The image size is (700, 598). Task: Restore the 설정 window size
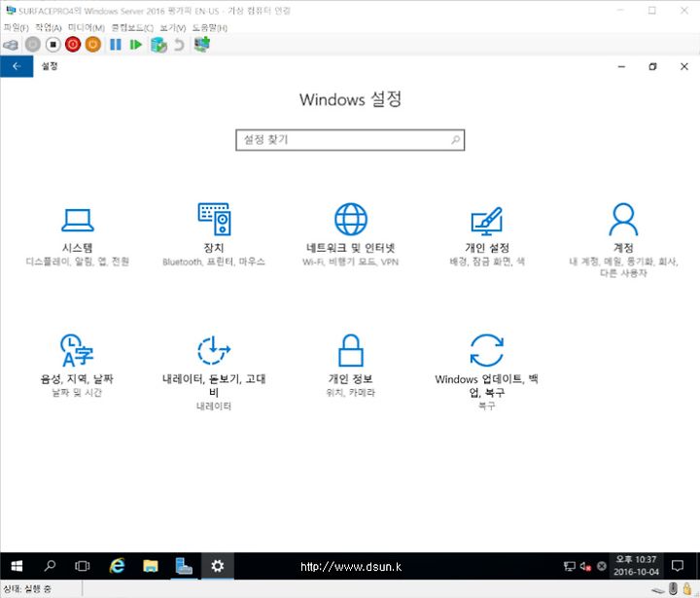(652, 66)
